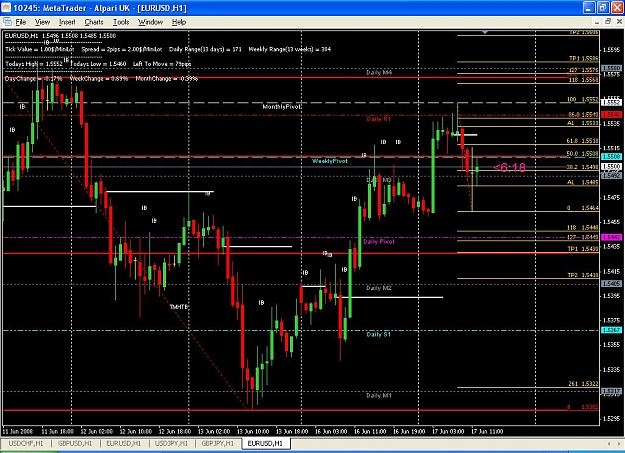Click the Daily Range(13 days) = 171 text
The width and height of the screenshot is (625, 453).
pyautogui.click(x=205, y=49)
